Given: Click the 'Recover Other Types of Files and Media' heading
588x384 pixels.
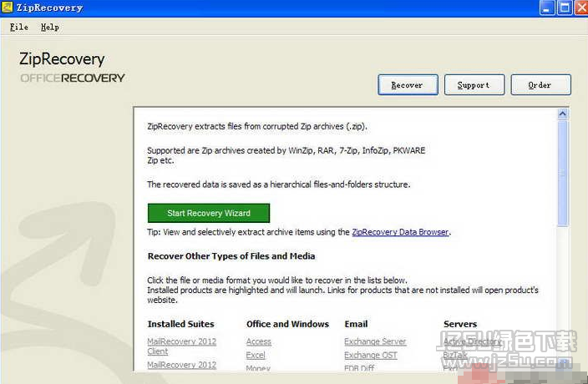Looking at the screenshot, I should click(231, 256).
